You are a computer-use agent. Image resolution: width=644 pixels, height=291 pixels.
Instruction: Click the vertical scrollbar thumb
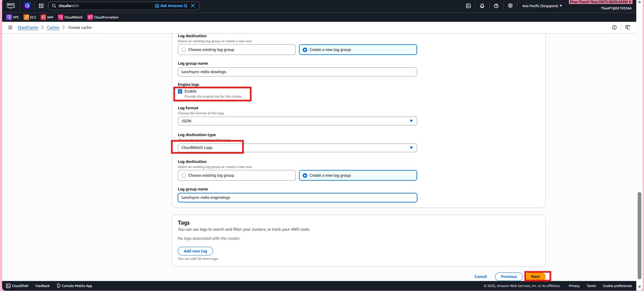coord(639,235)
